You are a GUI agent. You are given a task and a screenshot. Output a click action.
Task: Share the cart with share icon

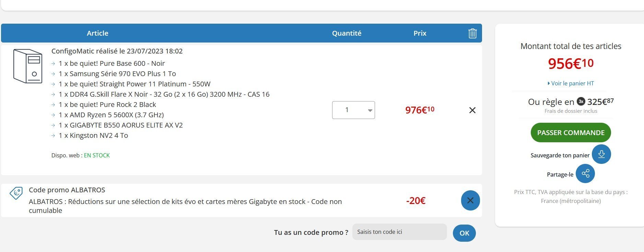pyautogui.click(x=585, y=173)
